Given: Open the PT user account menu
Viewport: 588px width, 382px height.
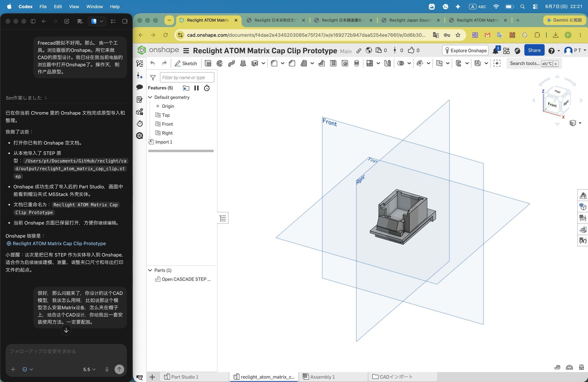Looking at the screenshot, I should pyautogui.click(x=575, y=51).
